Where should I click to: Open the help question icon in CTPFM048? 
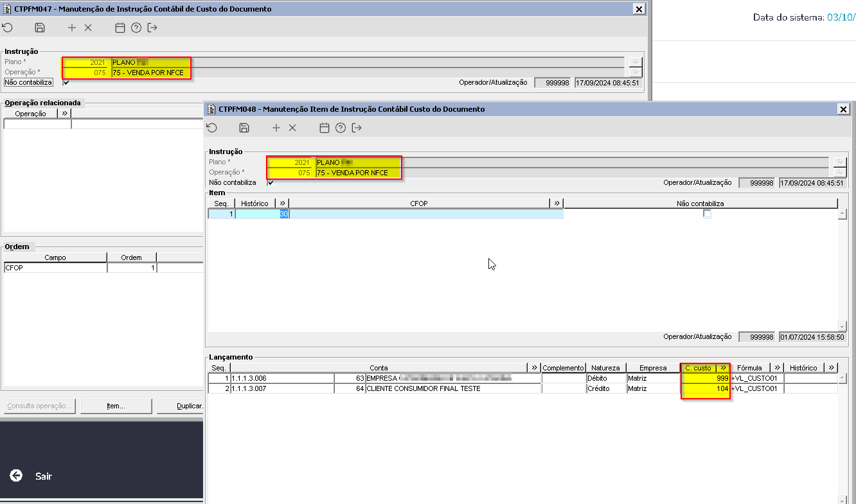pyautogui.click(x=341, y=128)
